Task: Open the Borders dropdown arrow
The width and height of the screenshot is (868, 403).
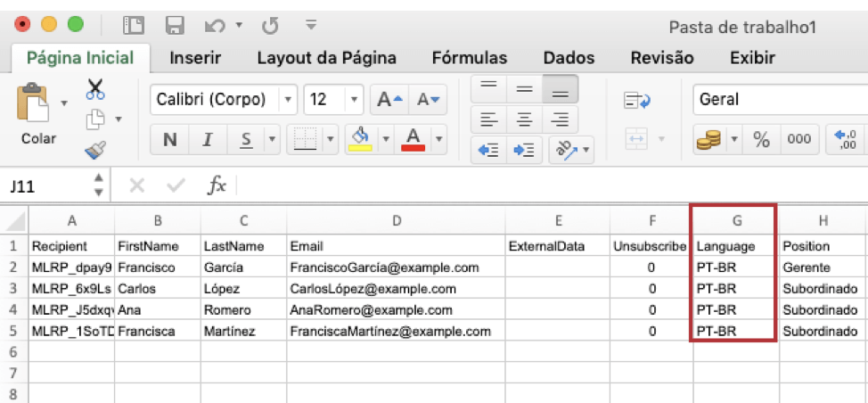Action: [331, 139]
